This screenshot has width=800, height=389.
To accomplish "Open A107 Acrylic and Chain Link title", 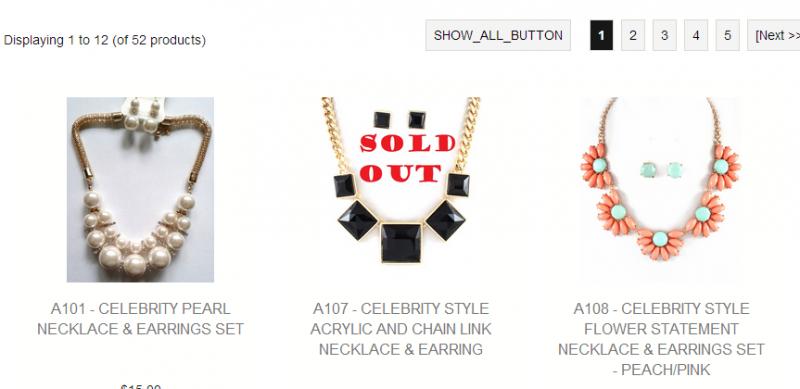I will pyautogui.click(x=401, y=329).
